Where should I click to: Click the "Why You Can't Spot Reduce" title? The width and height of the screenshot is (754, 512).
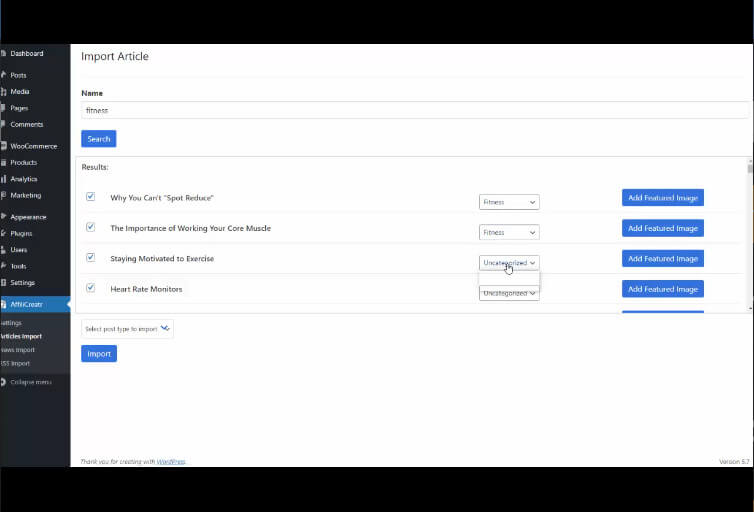tap(162, 198)
